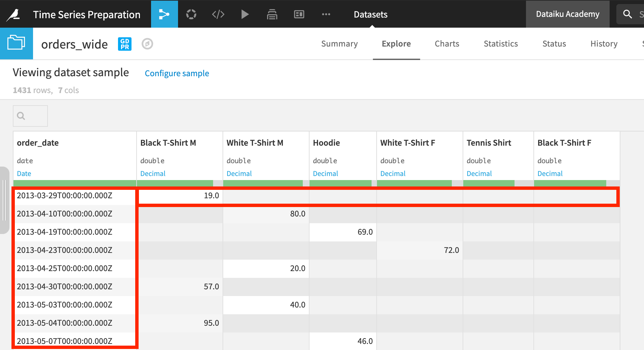Select the 19.0 value cell
This screenshot has width=644, height=350.
pos(180,196)
